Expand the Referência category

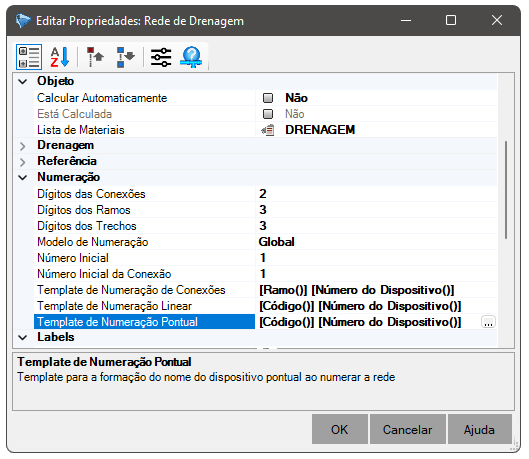point(23,162)
